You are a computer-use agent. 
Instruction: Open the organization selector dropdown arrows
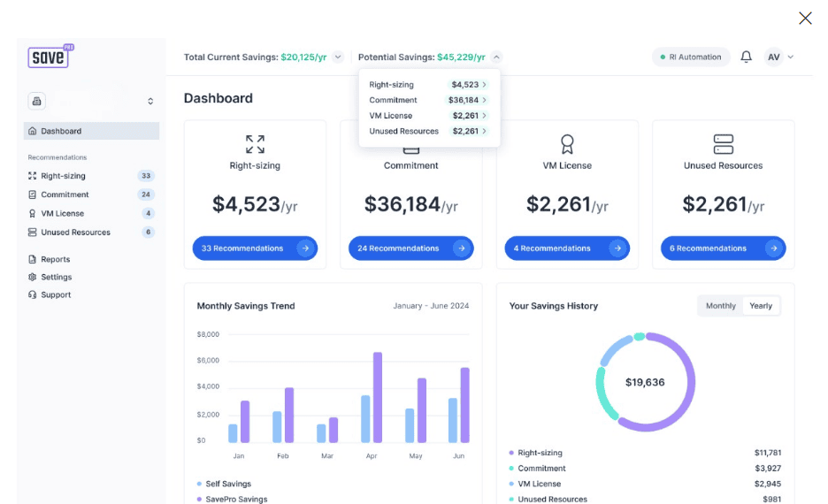pos(150,102)
